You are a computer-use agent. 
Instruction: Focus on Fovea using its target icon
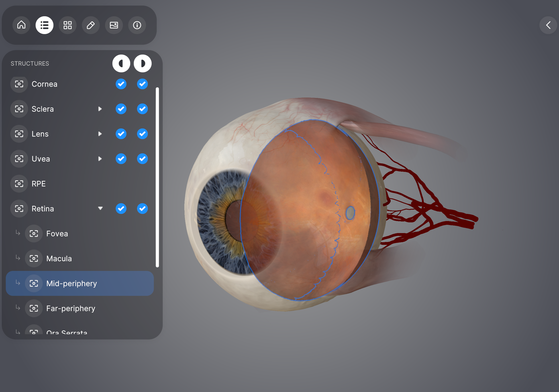pos(34,234)
